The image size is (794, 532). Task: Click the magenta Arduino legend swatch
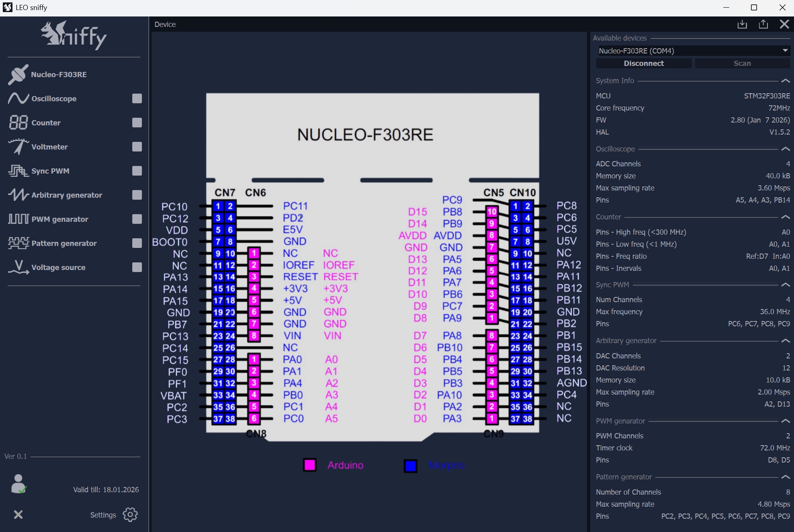pyautogui.click(x=310, y=465)
